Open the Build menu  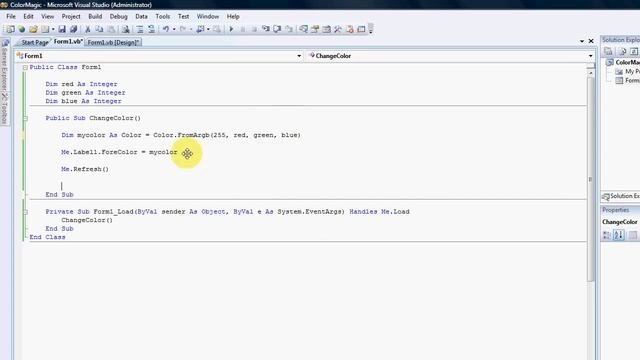[x=95, y=16]
